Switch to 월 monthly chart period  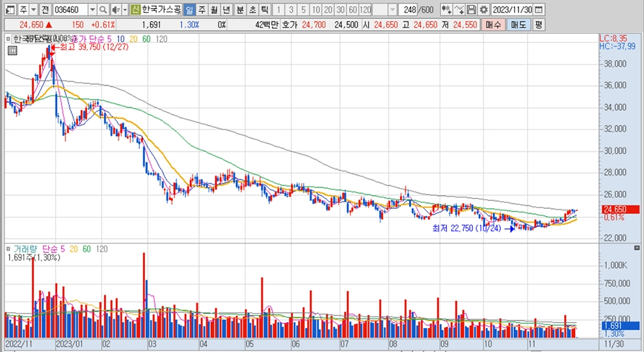tap(214, 10)
